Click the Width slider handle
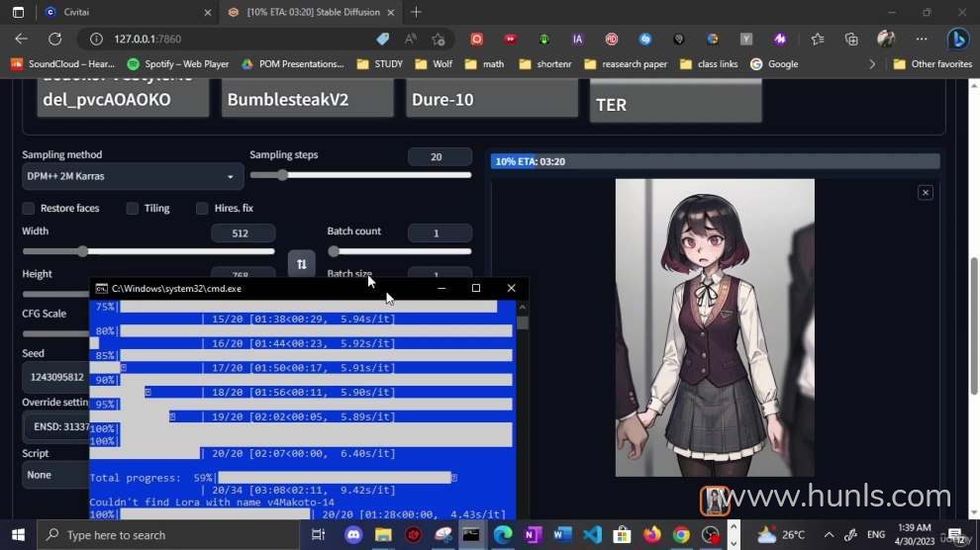 pos(82,251)
